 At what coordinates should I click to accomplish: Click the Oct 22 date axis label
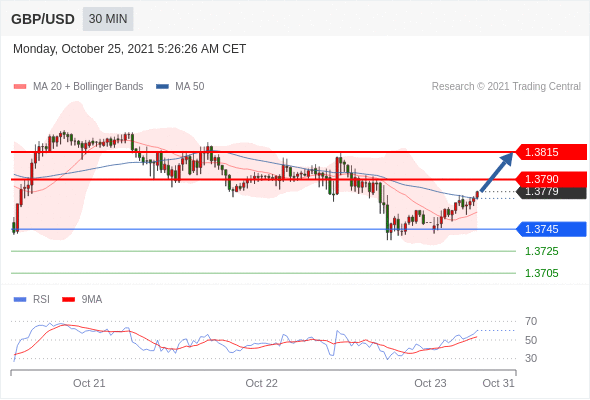click(262, 383)
